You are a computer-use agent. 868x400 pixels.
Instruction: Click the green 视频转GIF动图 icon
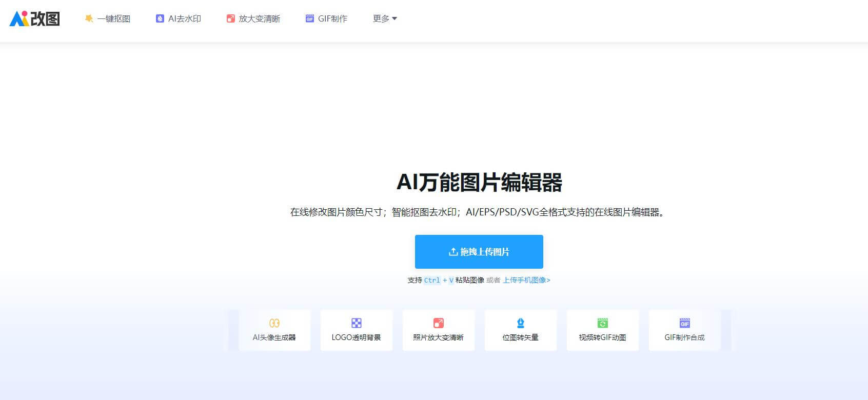tap(603, 323)
